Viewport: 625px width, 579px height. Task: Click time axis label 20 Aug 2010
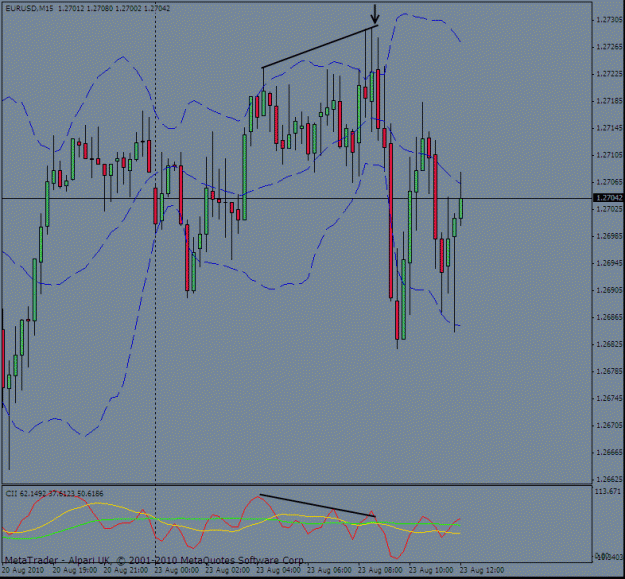click(x=22, y=570)
